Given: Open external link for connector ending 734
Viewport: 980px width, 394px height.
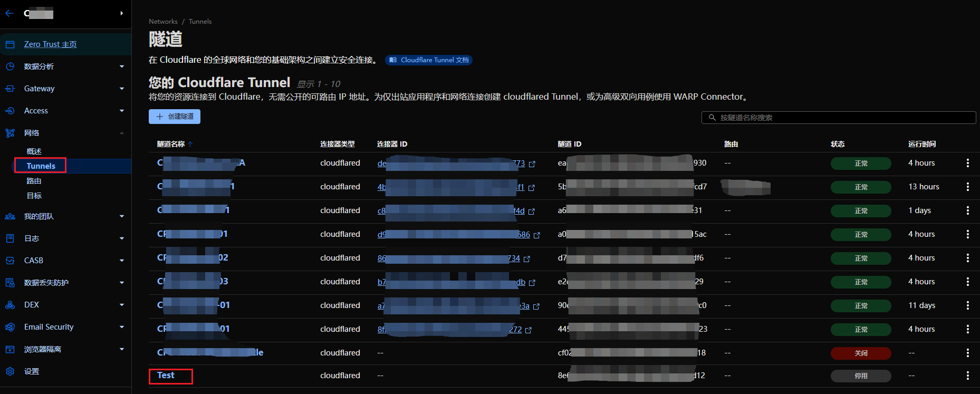Looking at the screenshot, I should tap(527, 259).
